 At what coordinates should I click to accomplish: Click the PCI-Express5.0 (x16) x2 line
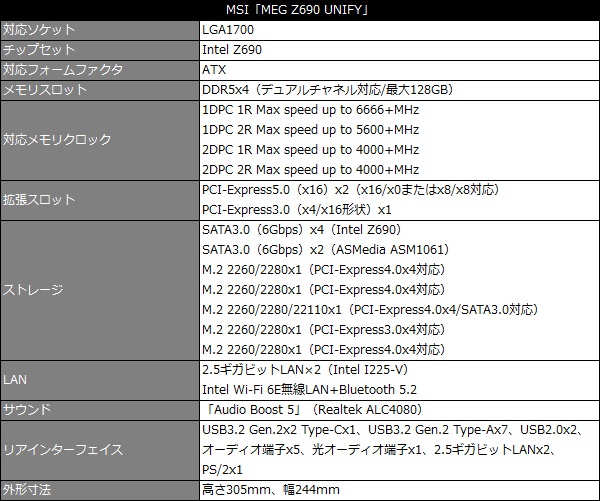(x=351, y=190)
